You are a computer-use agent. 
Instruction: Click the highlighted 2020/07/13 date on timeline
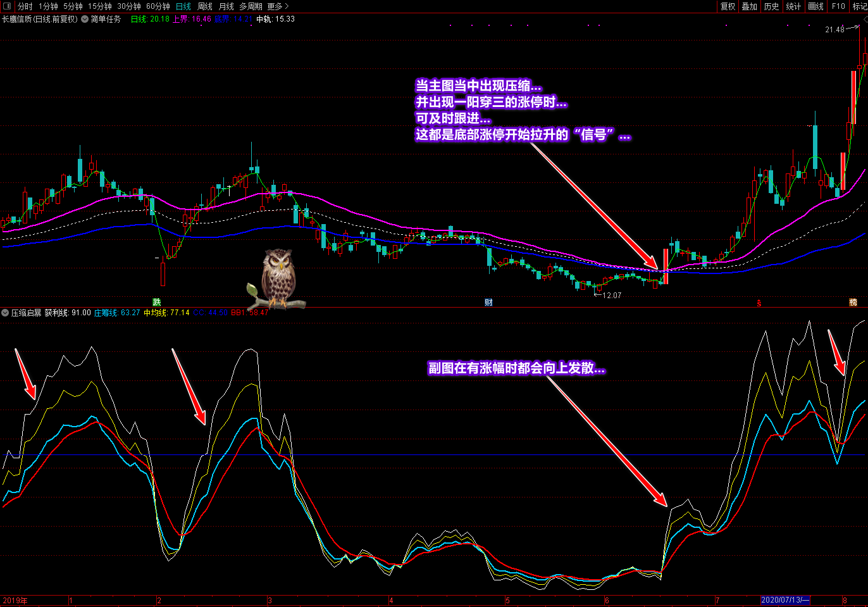(785, 600)
